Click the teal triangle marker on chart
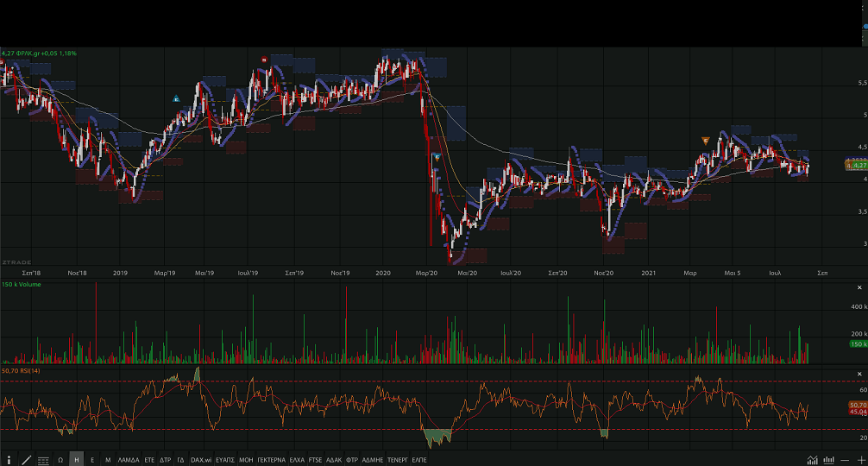Image resolution: width=868 pixels, height=466 pixels. (x=176, y=98)
